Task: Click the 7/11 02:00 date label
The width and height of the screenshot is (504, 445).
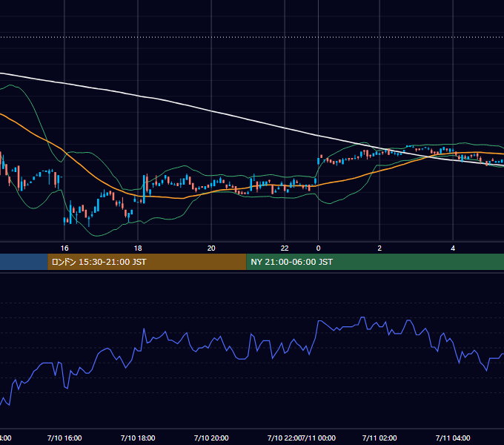Action: point(379,438)
